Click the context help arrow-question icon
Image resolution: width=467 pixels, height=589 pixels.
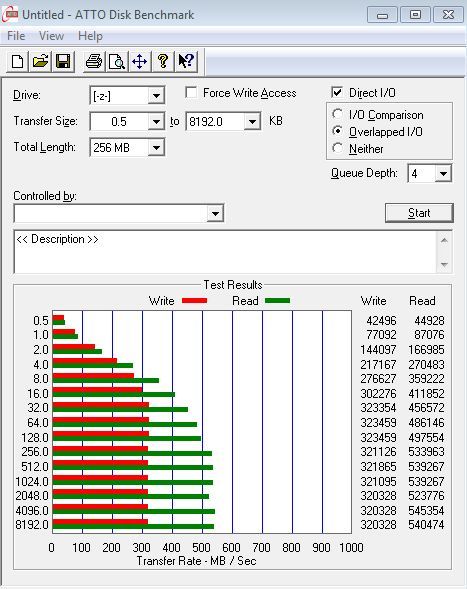tap(186, 61)
